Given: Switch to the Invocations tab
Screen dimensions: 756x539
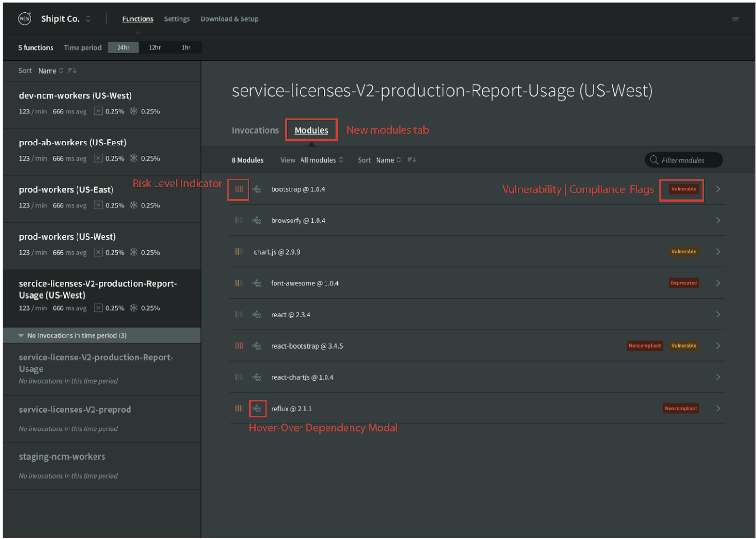Looking at the screenshot, I should [x=255, y=130].
